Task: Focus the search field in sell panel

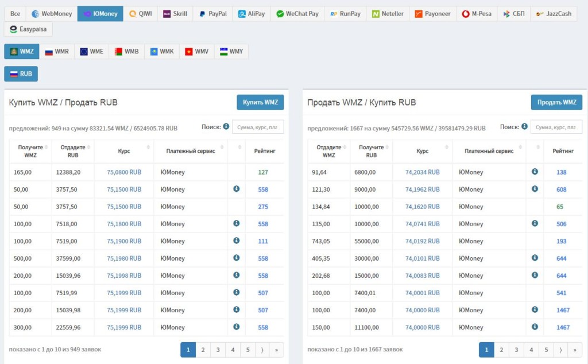Action: coord(556,127)
